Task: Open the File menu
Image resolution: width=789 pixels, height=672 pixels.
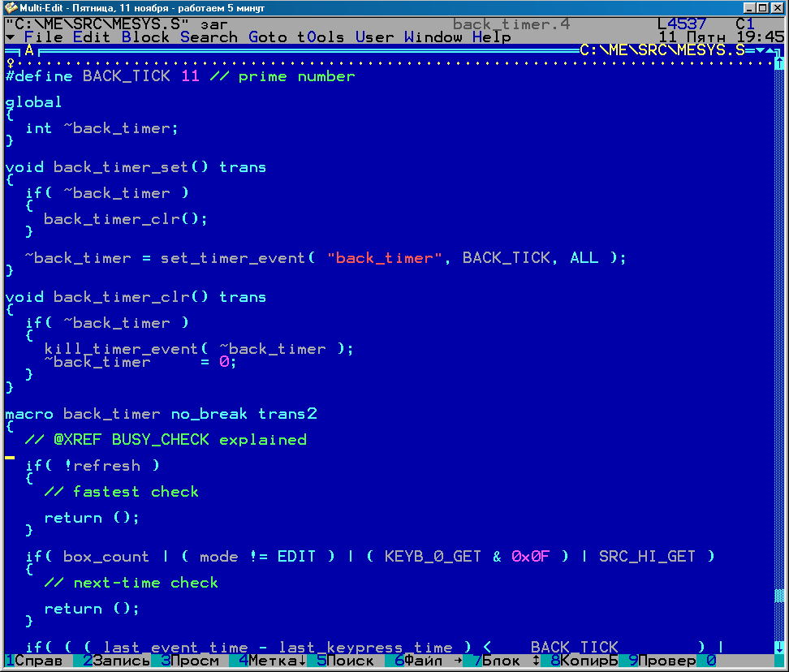Action: [43, 37]
